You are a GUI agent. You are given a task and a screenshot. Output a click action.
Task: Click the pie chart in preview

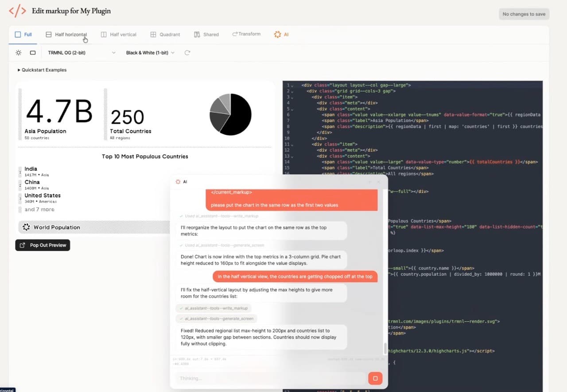(230, 114)
